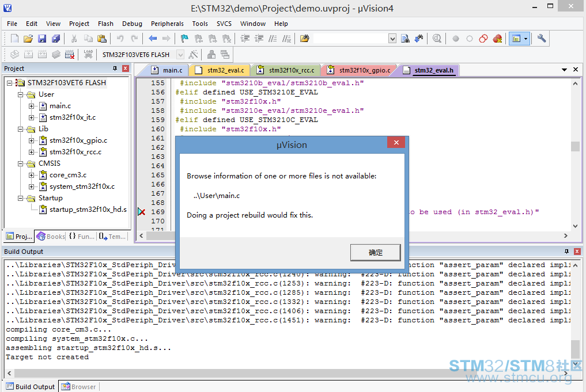Click the Translate current file icon

click(x=14, y=55)
